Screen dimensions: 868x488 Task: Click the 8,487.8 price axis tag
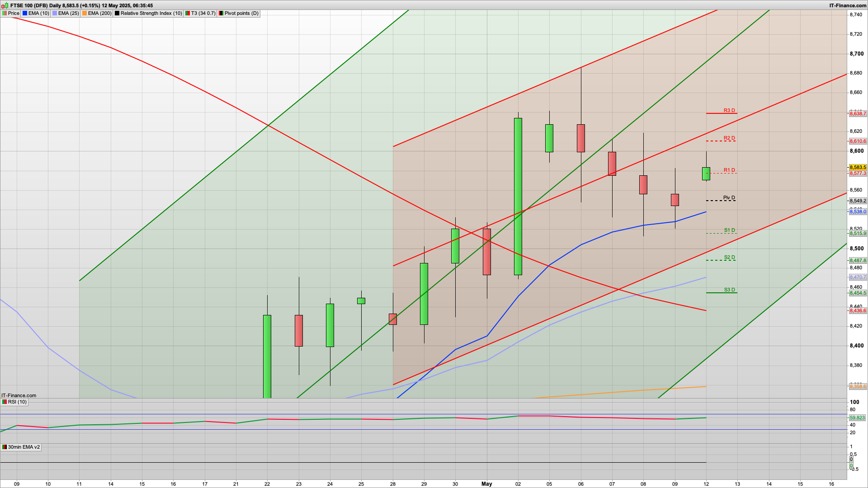pos(858,260)
